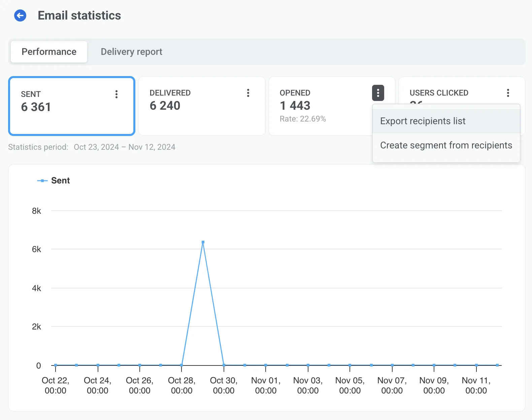The image size is (532, 420).
Task: Click the peak data point on chart
Action: (x=203, y=242)
